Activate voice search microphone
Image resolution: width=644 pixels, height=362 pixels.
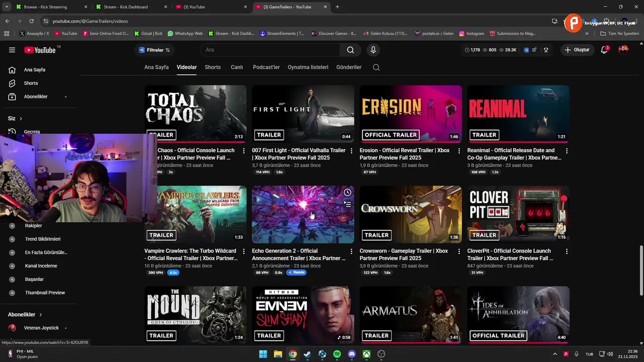(x=373, y=50)
